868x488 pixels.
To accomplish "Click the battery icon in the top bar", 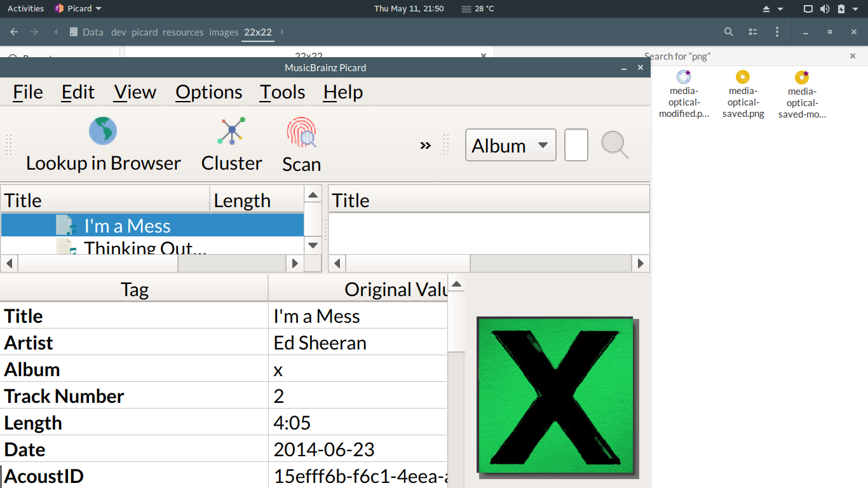I will point(841,9).
